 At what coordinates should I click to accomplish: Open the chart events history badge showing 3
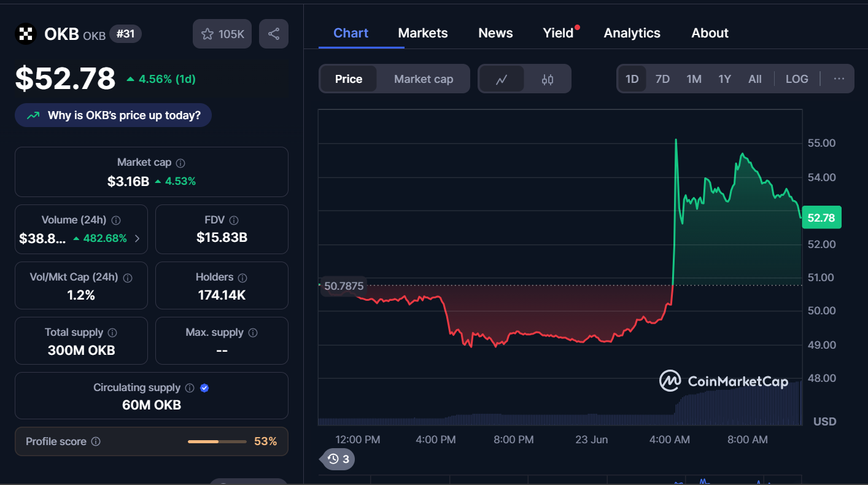(338, 459)
